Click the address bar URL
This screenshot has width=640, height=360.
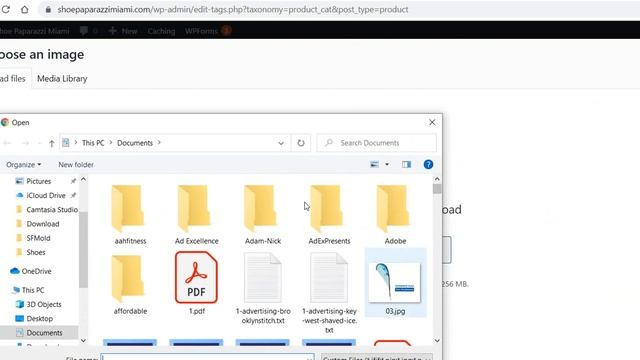pos(233,9)
